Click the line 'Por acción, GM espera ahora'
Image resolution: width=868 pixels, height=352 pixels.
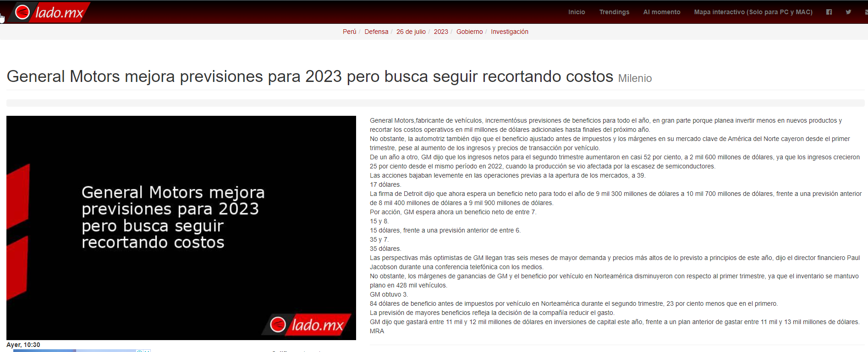453,212
